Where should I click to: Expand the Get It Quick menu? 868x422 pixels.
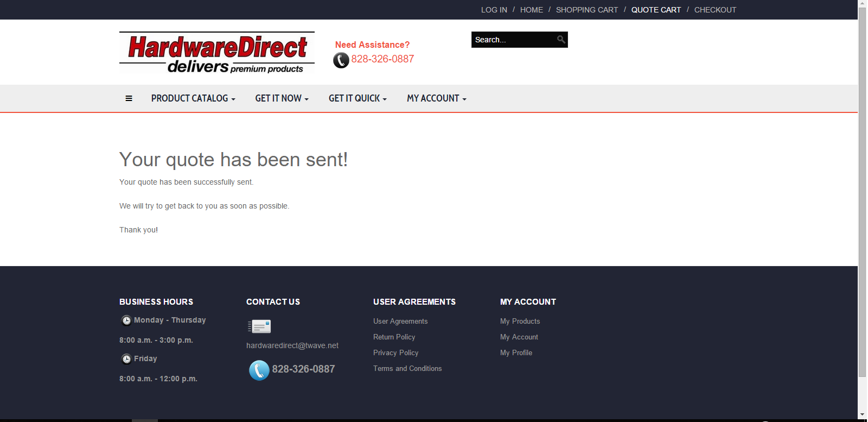[x=358, y=98]
